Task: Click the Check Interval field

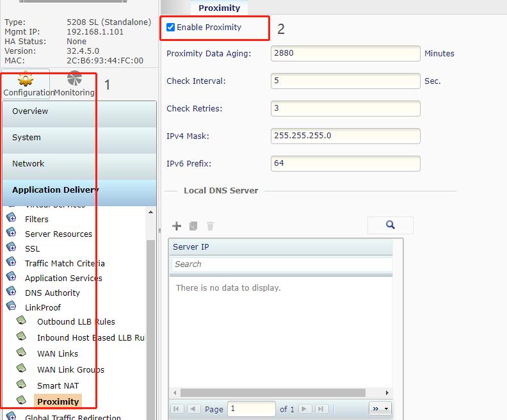Action: click(345, 81)
